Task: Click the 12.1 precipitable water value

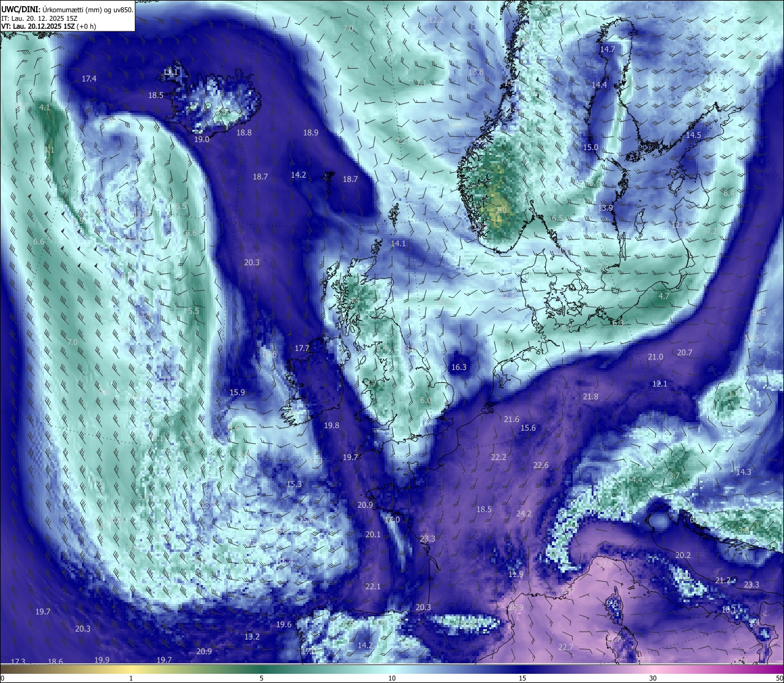Action: (x=659, y=383)
